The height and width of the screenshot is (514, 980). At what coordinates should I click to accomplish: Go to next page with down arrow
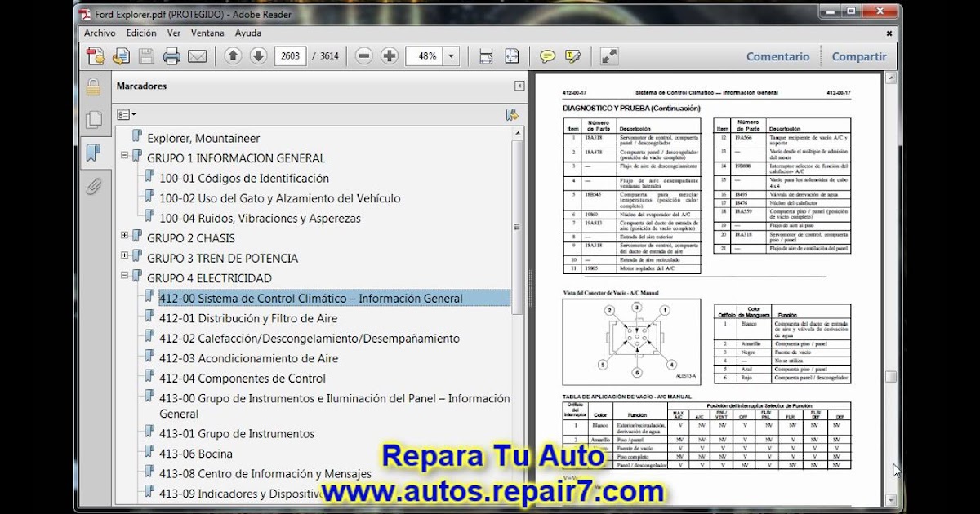258,56
